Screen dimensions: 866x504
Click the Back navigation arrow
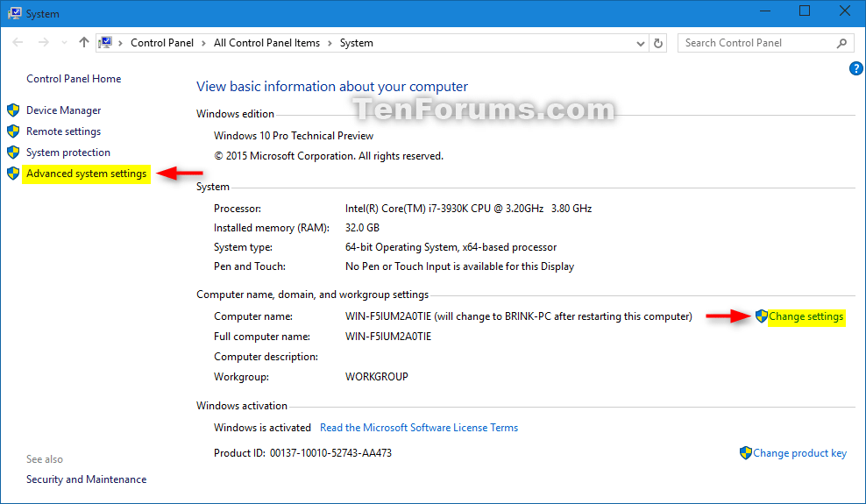(x=18, y=42)
